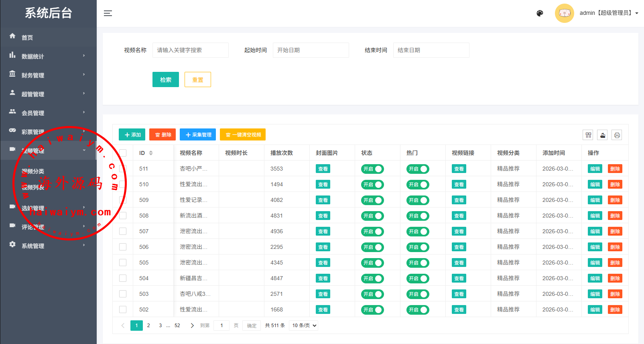644x344 pixels.
Task: Click the 检索 search button
Action: click(x=165, y=79)
